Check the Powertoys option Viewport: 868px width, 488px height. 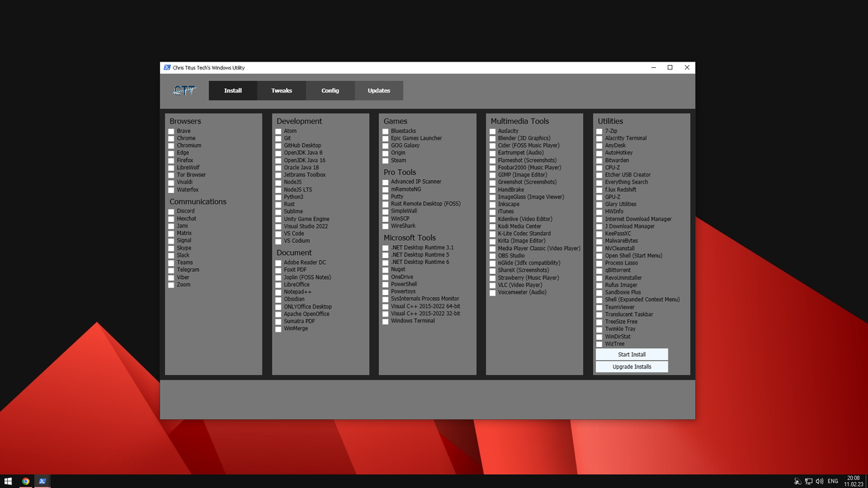(x=386, y=291)
